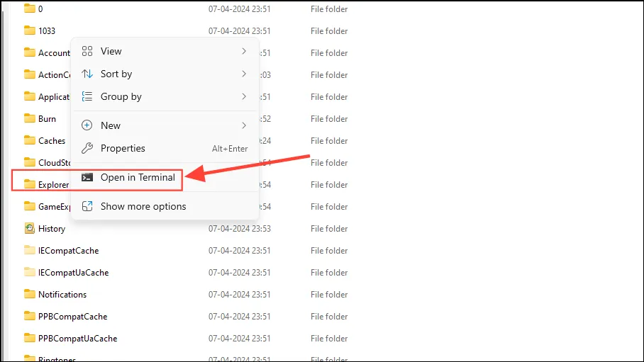Click the Notifications folder icon
This screenshot has width=644, height=362.
[30, 294]
